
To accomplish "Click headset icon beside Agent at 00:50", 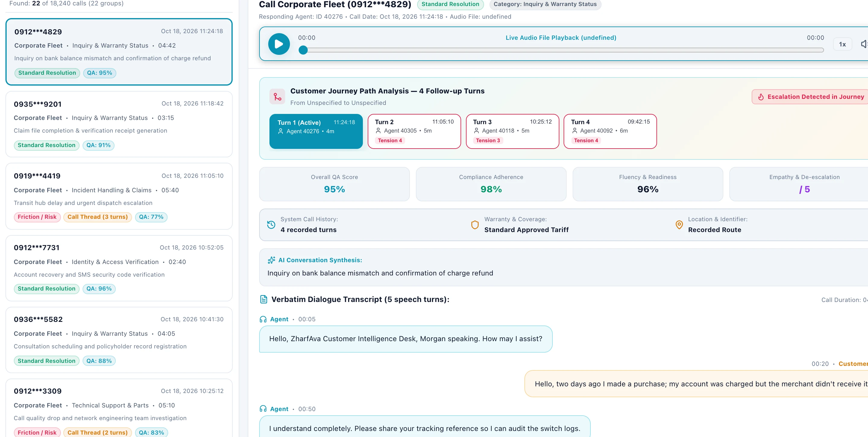I will pyautogui.click(x=263, y=409).
